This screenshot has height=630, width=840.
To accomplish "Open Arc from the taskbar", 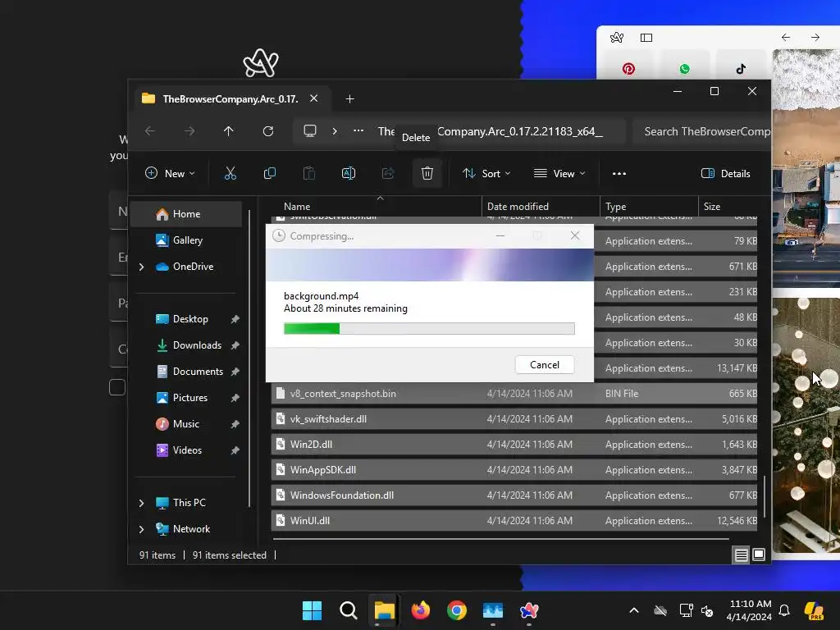I will (529, 610).
